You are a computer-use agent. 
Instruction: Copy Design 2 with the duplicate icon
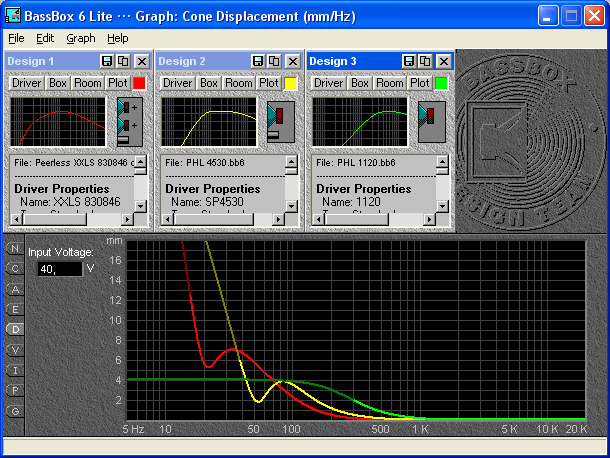274,61
